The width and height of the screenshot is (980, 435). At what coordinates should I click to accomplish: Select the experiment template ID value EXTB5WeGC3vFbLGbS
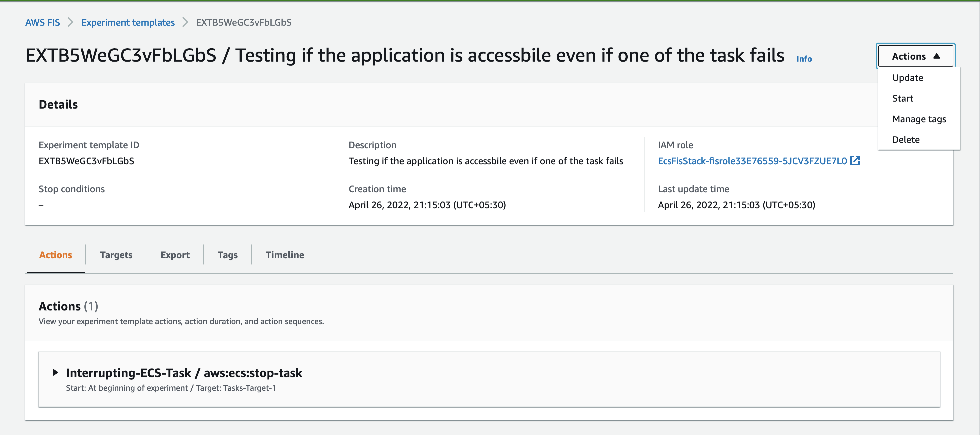(86, 161)
